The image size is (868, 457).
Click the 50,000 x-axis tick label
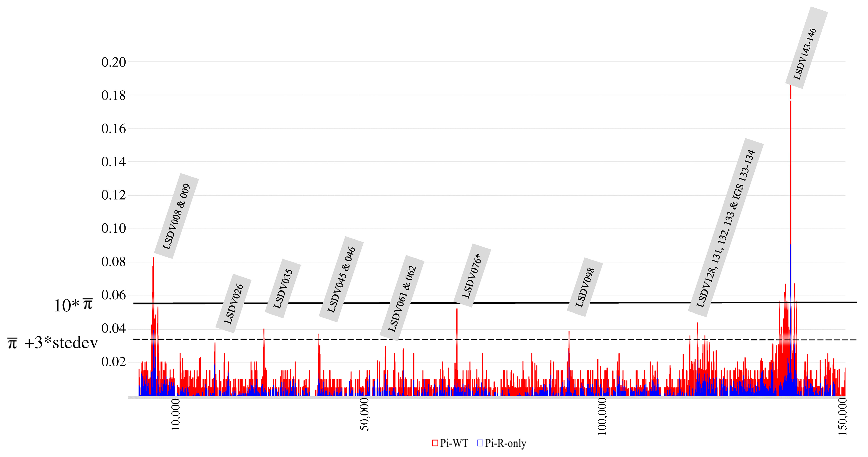point(364,414)
